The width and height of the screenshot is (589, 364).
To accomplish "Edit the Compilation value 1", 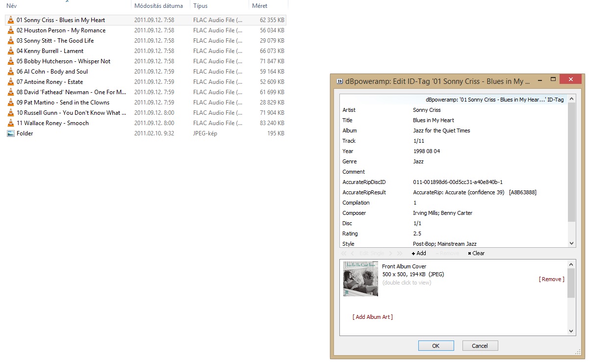I will click(x=415, y=203).
